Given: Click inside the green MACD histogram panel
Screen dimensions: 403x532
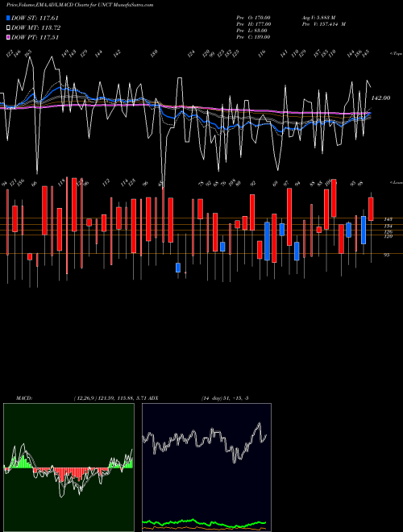Looking at the screenshot, I should [69, 468].
